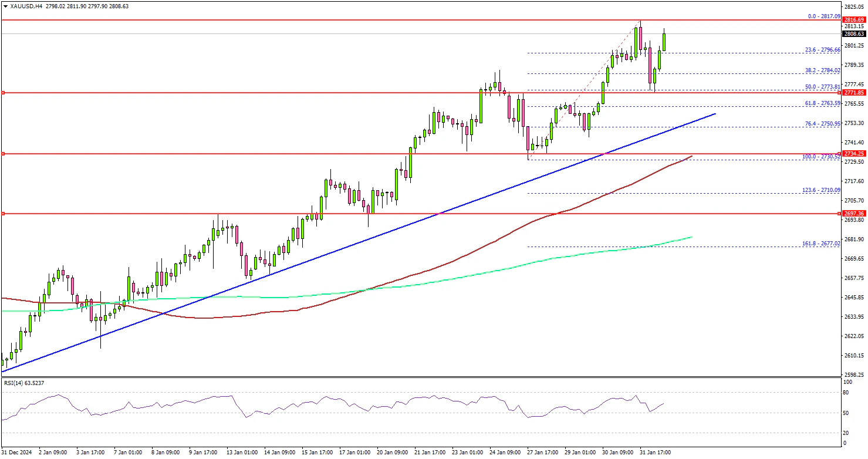Click the 123.6 - 2710.09 Fibonacci label
The image size is (868, 459).
[x=821, y=190]
